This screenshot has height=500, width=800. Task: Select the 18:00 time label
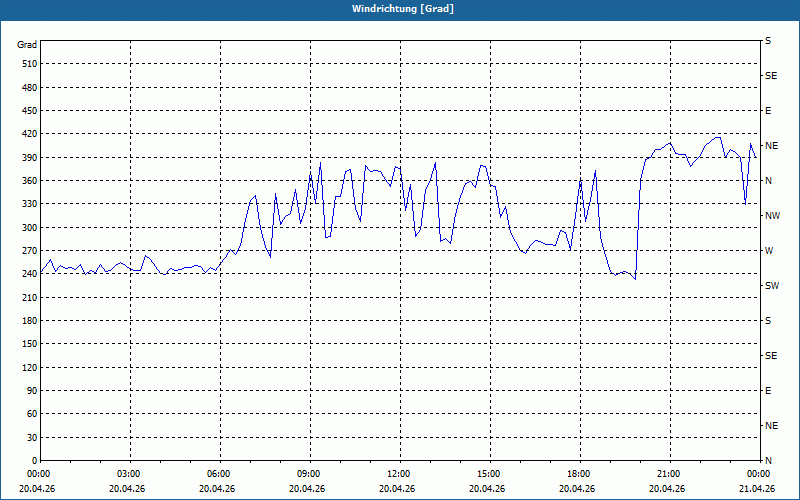[580, 474]
